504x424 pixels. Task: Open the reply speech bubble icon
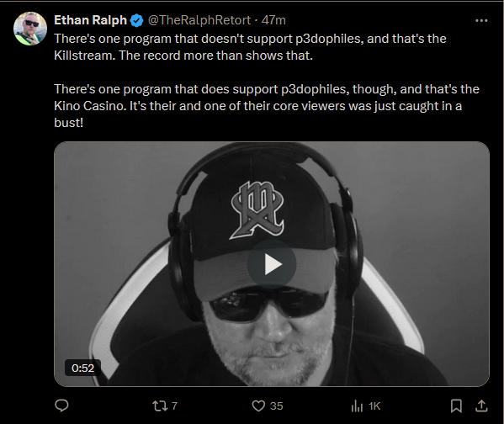pos(61,405)
